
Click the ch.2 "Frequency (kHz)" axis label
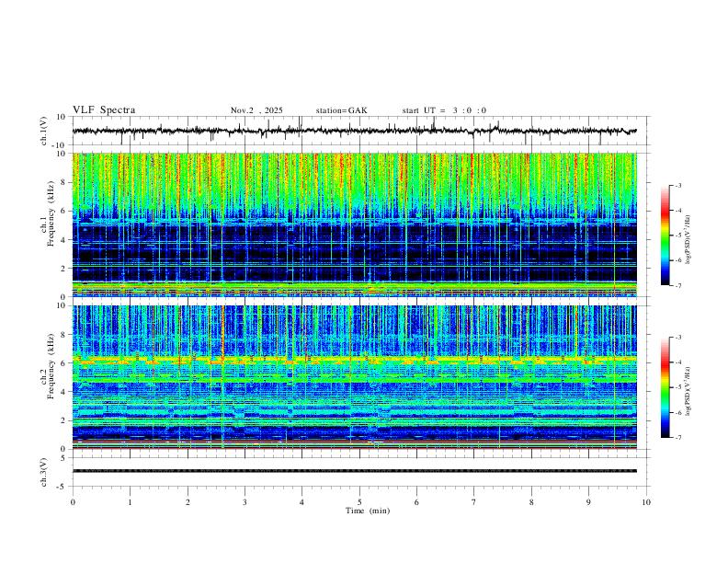(x=51, y=366)
